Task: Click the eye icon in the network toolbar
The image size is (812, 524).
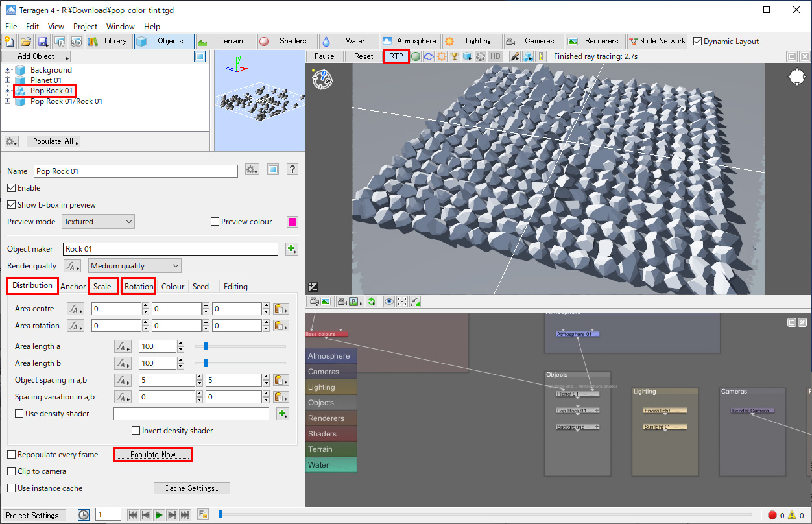Action: tap(388, 302)
